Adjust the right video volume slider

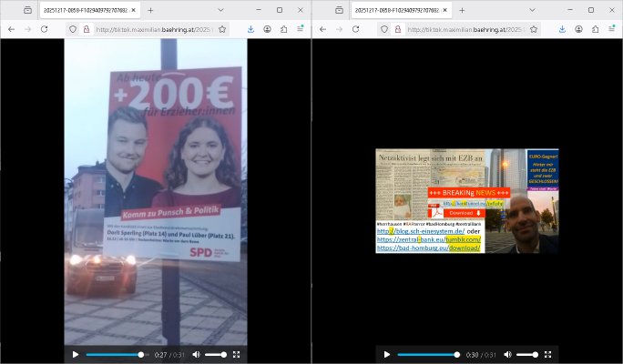527,354
